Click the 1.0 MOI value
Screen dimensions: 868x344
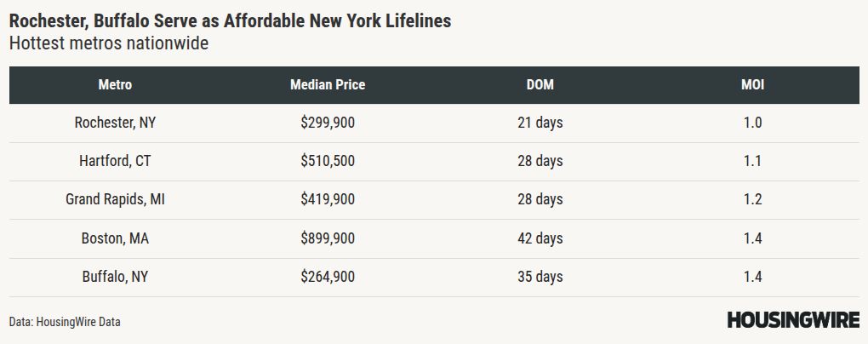753,123
